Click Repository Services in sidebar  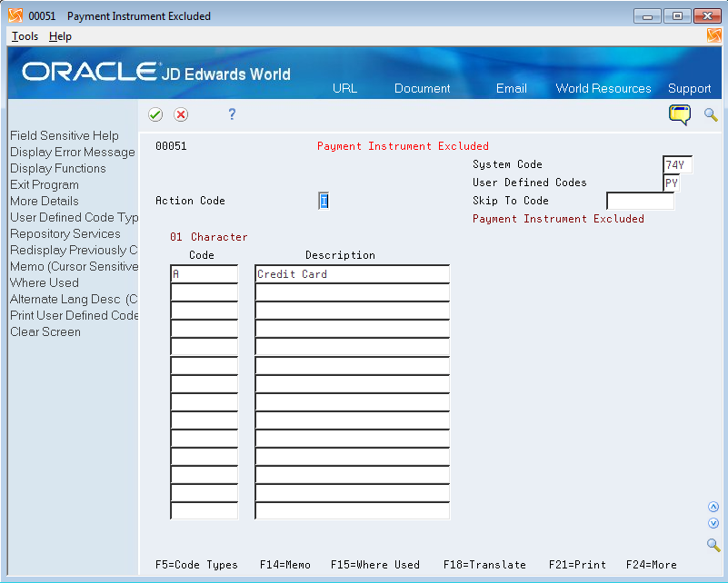(x=65, y=233)
